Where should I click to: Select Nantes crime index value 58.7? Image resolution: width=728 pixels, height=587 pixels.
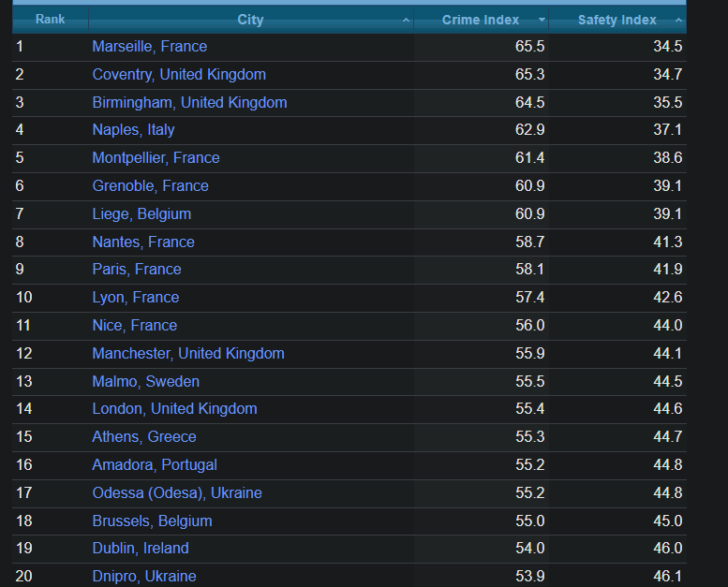point(529,242)
